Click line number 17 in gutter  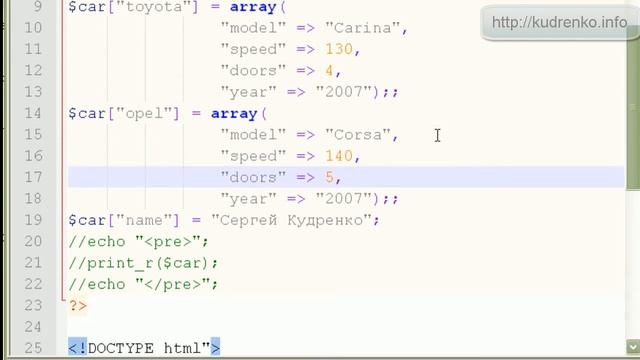tap(33, 177)
